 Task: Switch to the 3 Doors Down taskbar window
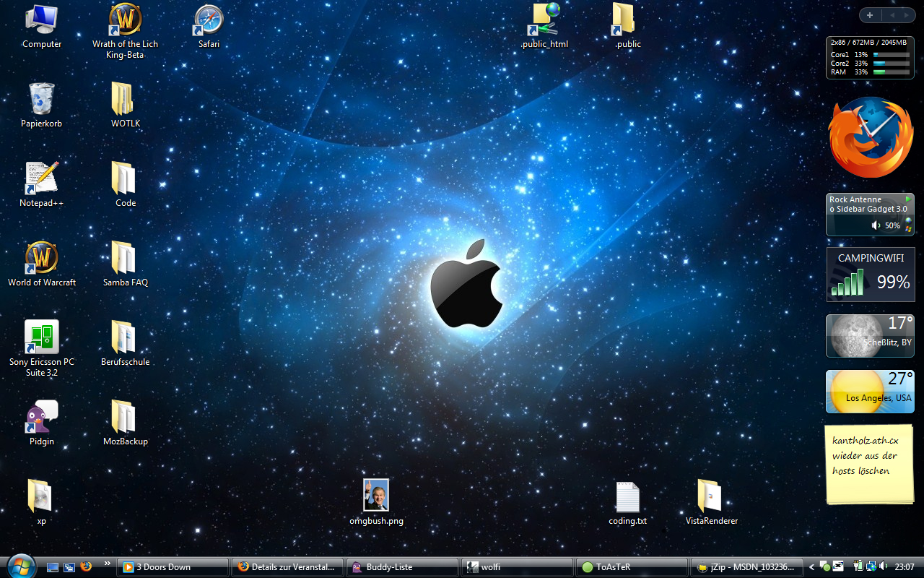click(x=173, y=567)
